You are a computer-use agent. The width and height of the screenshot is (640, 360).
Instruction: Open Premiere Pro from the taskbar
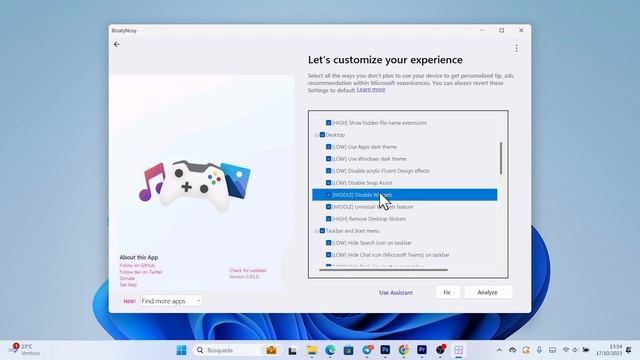[422, 350]
